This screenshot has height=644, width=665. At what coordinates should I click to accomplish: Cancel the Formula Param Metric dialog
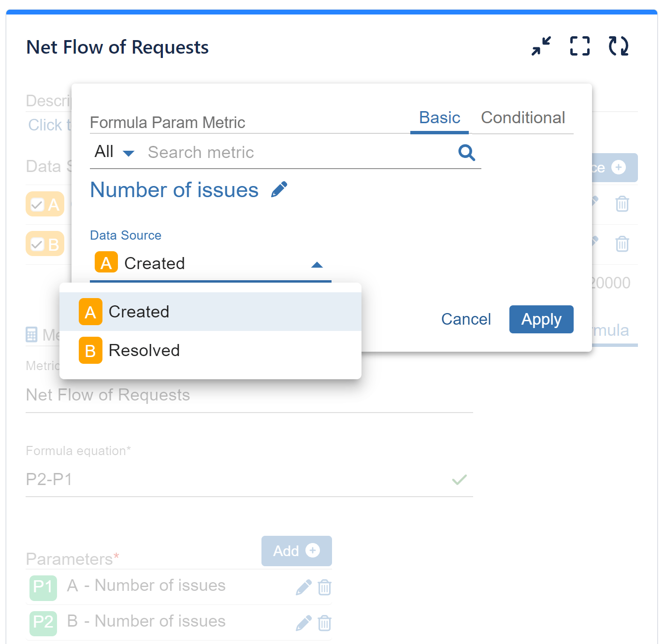click(x=465, y=319)
